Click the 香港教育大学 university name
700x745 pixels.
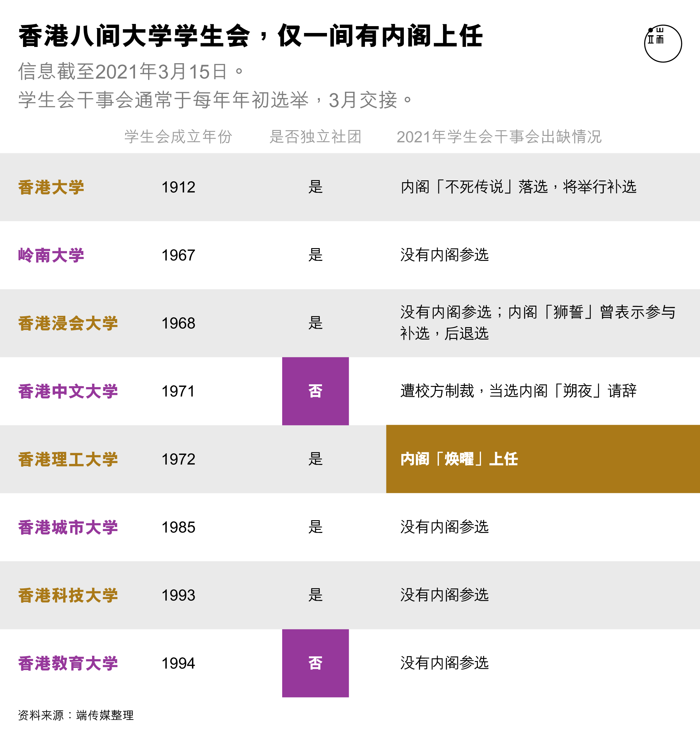[68, 663]
